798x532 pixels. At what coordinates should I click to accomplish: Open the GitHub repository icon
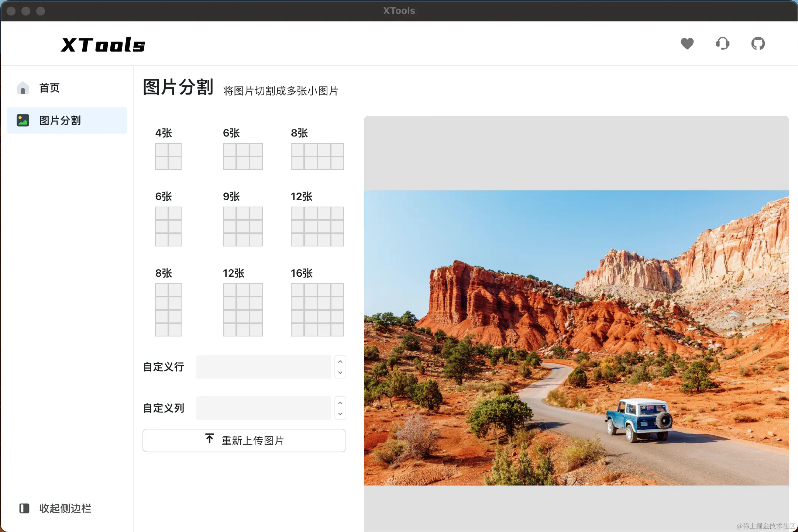pyautogui.click(x=758, y=44)
